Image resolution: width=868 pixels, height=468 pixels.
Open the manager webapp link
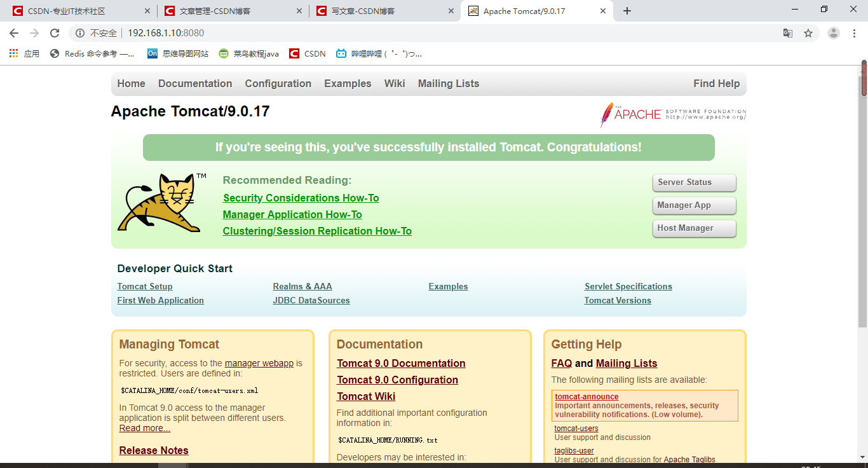[259, 364]
